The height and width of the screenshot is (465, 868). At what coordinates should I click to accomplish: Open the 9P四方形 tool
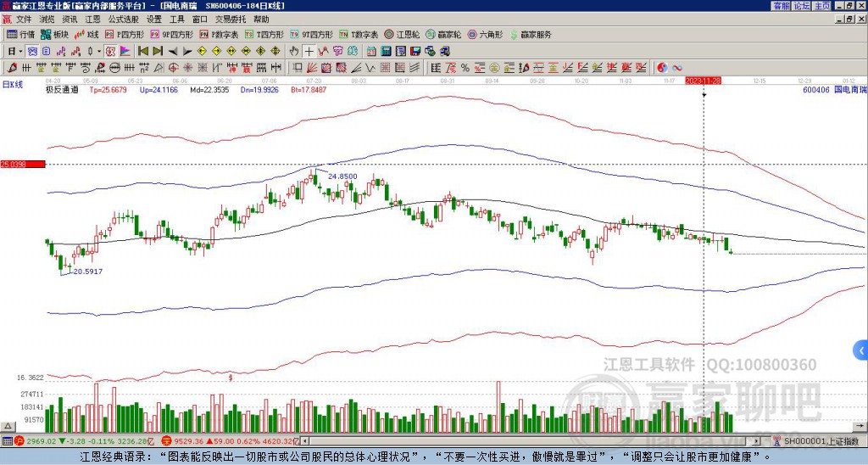[x=172, y=34]
